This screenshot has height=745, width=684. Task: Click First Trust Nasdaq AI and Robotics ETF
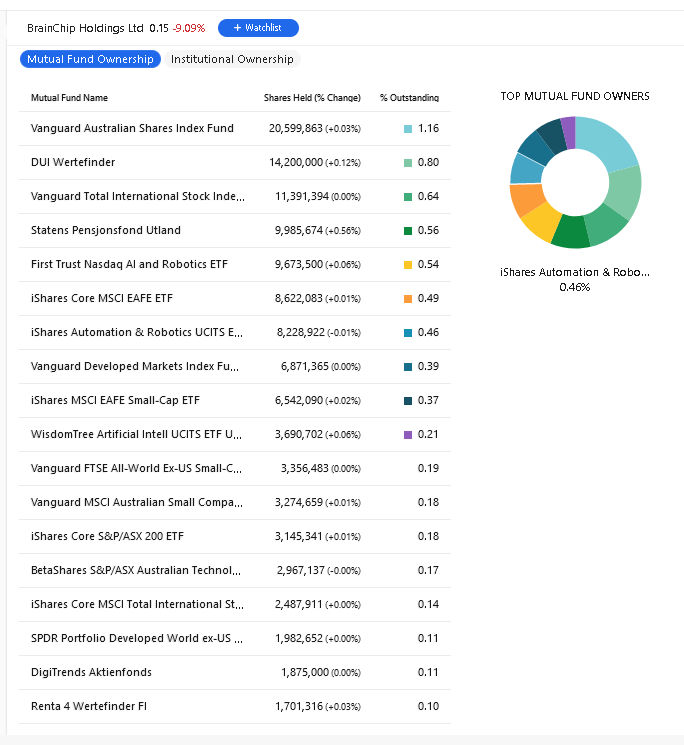[x=131, y=264]
